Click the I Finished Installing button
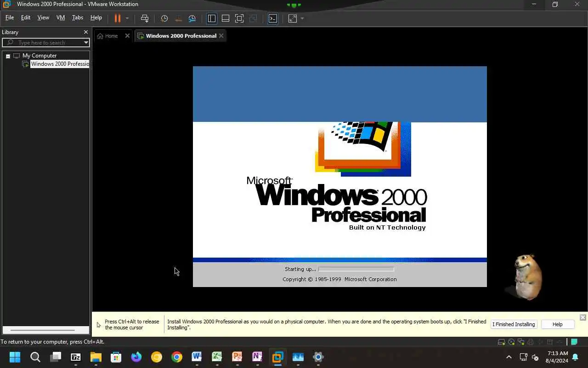This screenshot has height=368, width=588. pos(514,324)
